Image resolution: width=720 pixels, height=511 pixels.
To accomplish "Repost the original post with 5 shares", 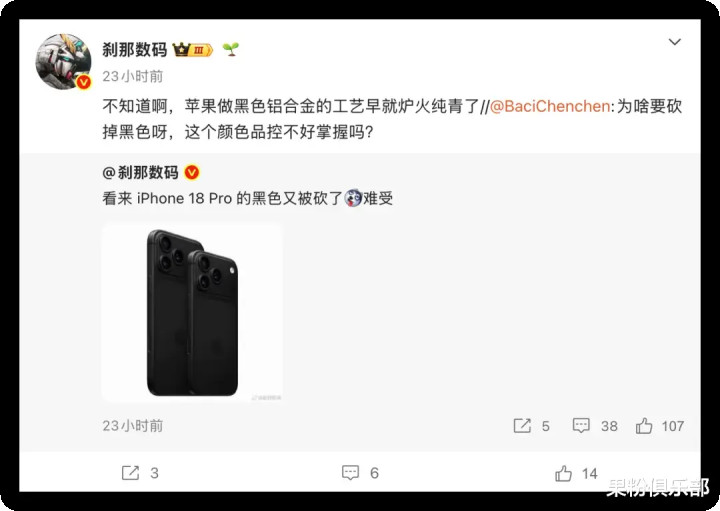I will click(x=531, y=426).
